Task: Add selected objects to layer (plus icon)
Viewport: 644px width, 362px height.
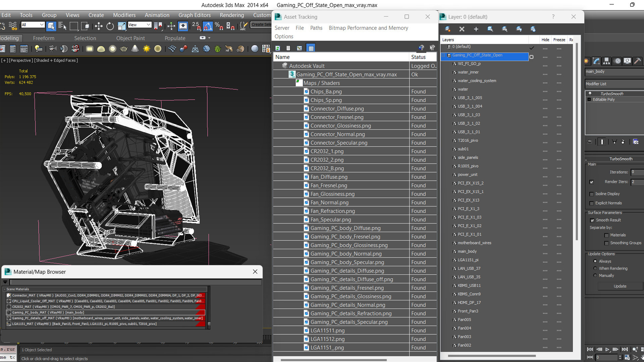Action: 476,29
